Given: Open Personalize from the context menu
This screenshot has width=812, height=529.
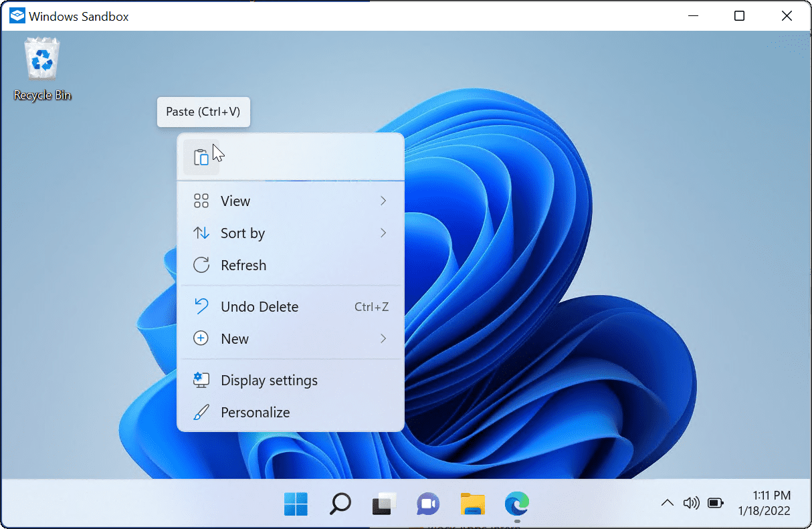Looking at the screenshot, I should pos(254,412).
